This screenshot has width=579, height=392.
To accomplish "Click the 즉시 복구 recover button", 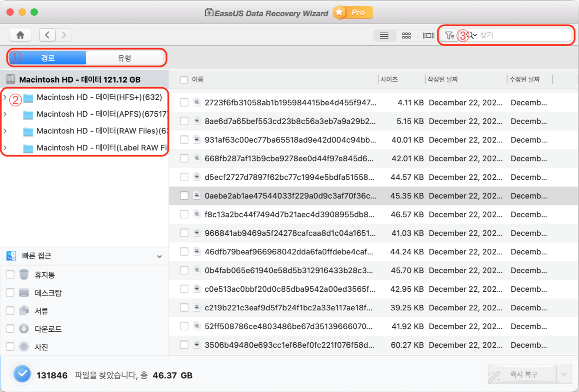I will 522,374.
